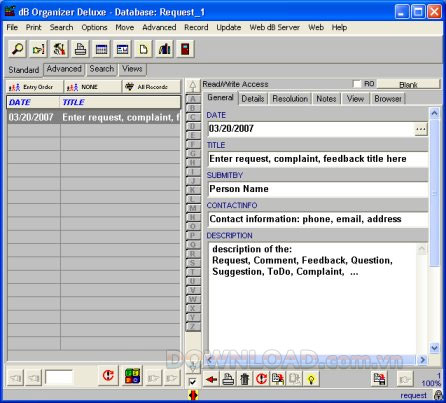This screenshot has width=446, height=403.
Task: Select the Standard toolbar tab
Action: (x=24, y=70)
